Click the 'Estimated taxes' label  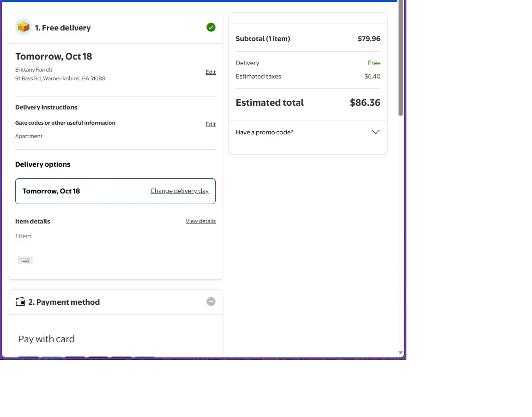pyautogui.click(x=259, y=76)
